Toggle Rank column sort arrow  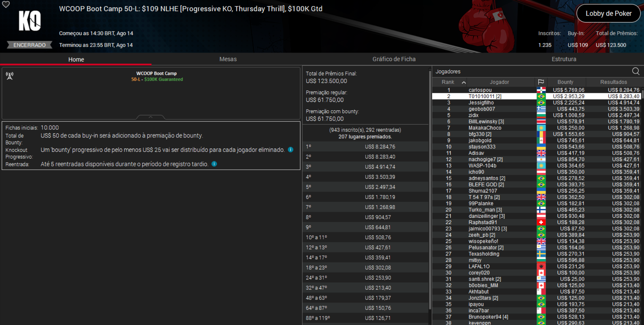(x=464, y=82)
